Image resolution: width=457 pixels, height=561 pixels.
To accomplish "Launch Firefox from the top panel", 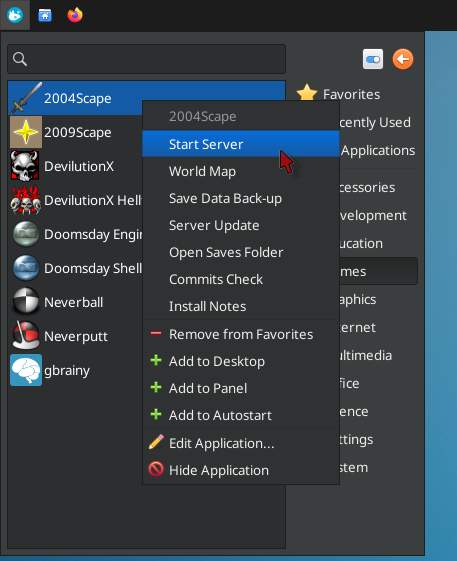I will (75, 15).
